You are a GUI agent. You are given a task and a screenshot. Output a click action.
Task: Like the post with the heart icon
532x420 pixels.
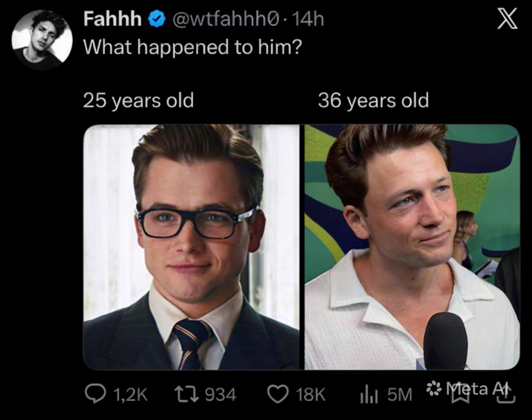point(278,394)
